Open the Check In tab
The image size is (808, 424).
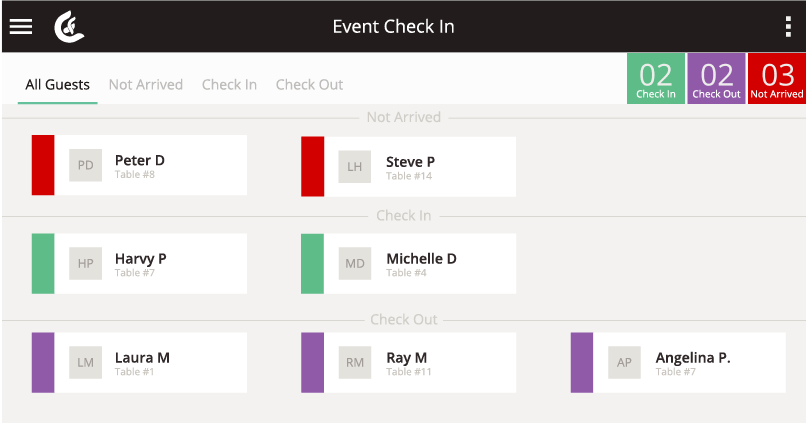tap(229, 84)
